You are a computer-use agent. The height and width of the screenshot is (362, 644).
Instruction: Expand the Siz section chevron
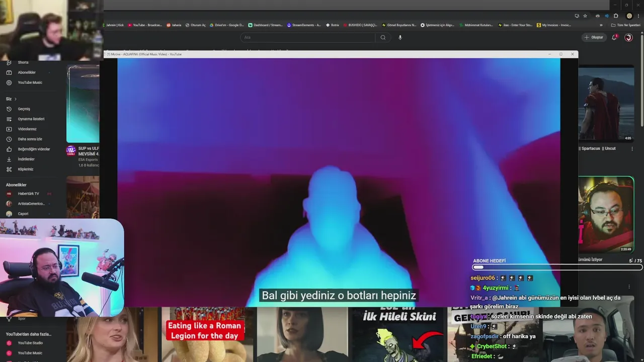coord(16,99)
